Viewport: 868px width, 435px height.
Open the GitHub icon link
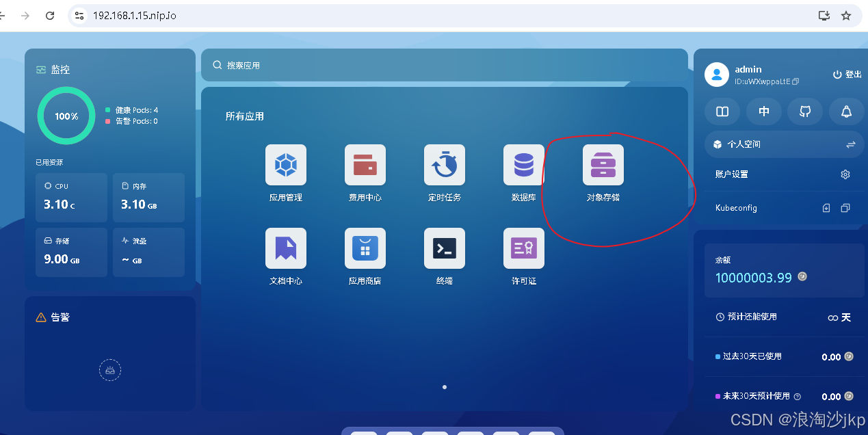(x=805, y=111)
